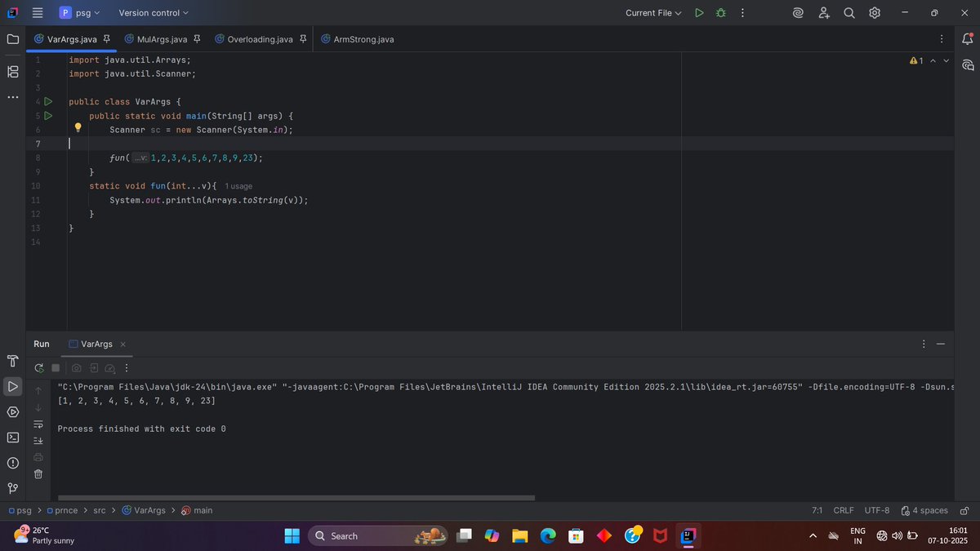
Task: Open Code With Me add-user icon
Action: 824,13
